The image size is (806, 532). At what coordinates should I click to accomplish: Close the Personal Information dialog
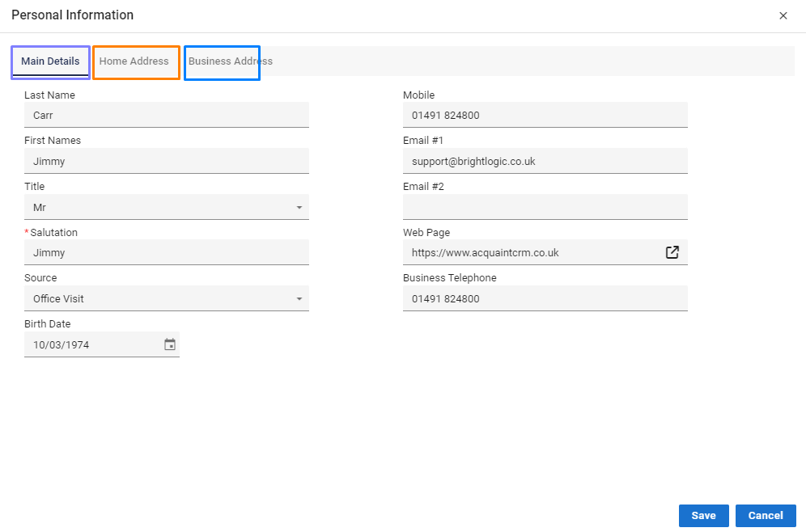783,16
